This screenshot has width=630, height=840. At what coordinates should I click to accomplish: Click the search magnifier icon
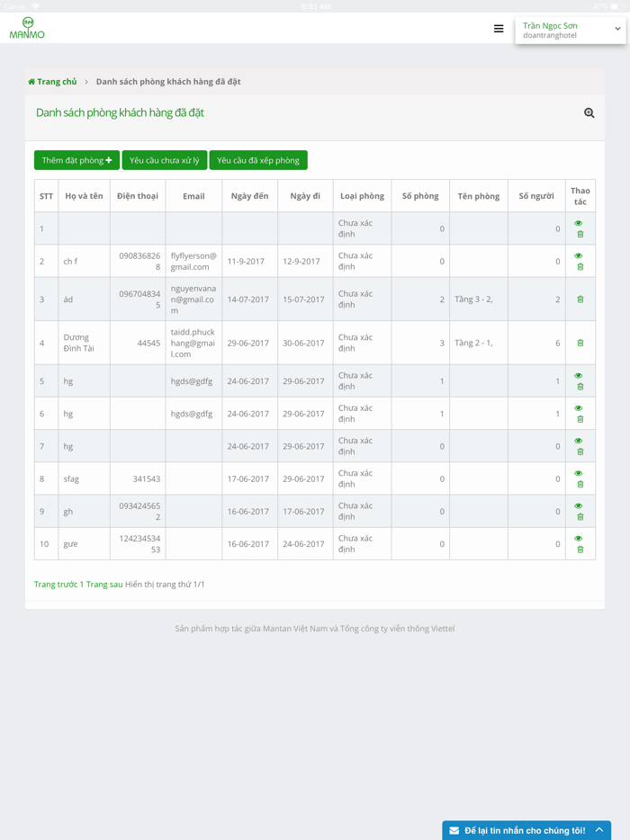click(589, 113)
